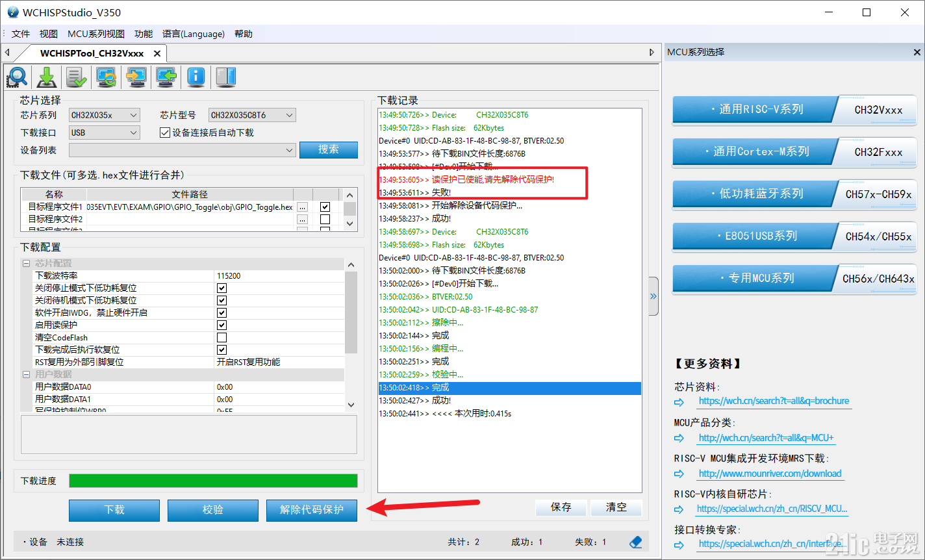Viewport: 925px width, 560px height.
Task: Click the left tab-scroll arrow
Action: pyautogui.click(x=6, y=53)
